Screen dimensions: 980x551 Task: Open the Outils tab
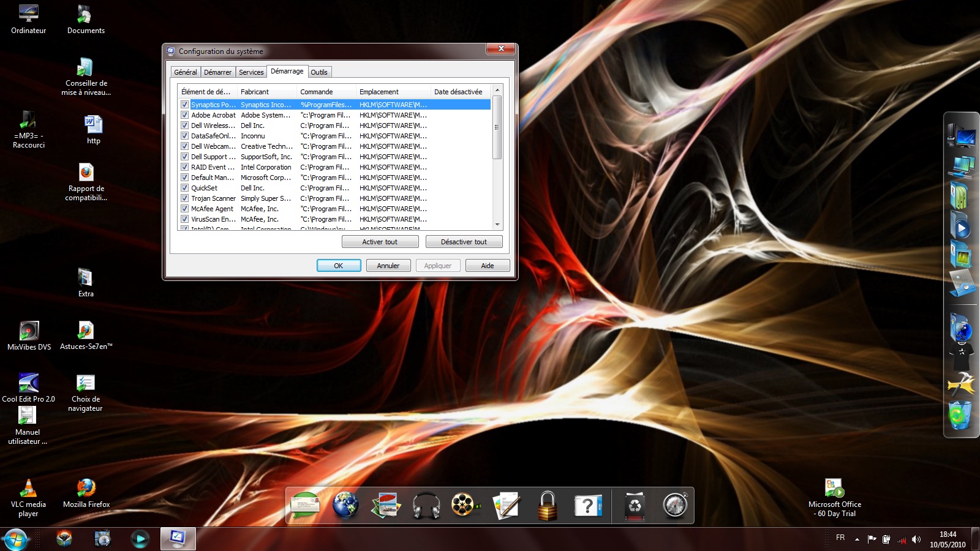point(319,72)
